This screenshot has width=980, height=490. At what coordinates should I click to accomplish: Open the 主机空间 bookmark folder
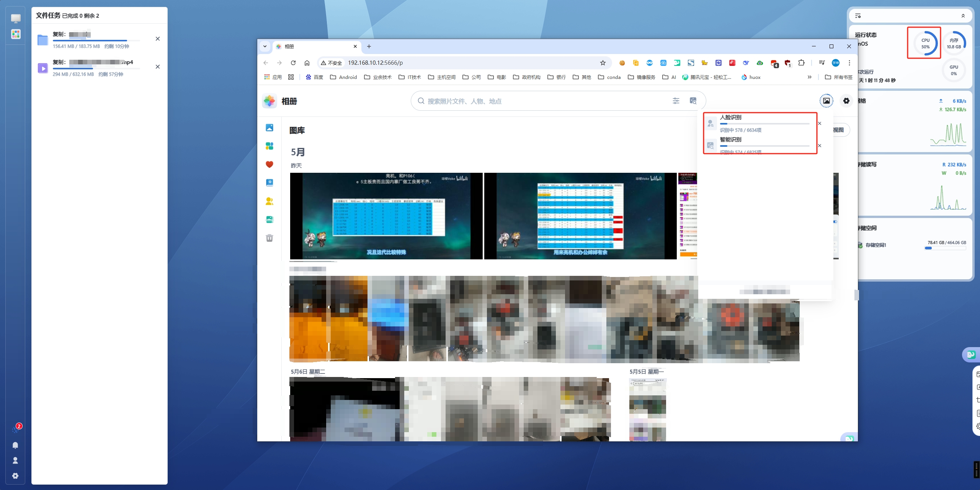pyautogui.click(x=442, y=77)
